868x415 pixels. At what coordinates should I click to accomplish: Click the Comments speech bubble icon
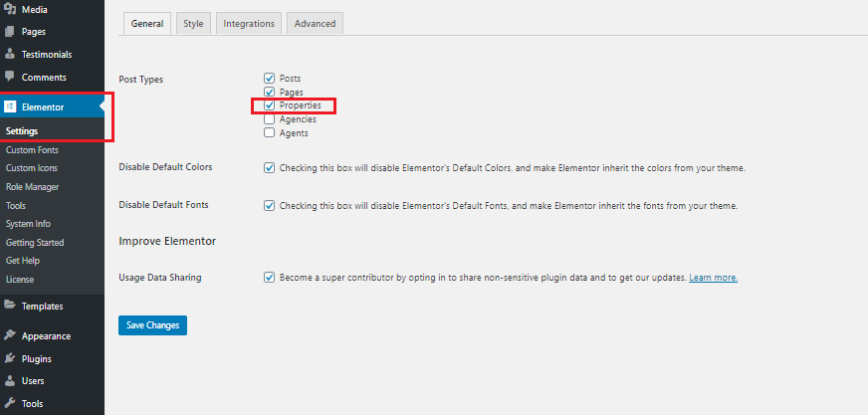click(x=9, y=77)
